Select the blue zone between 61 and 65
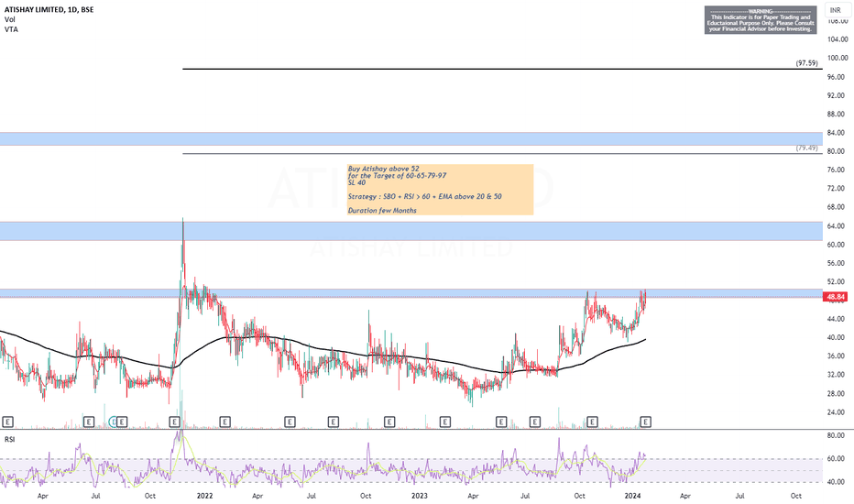Viewport: 854px width, 504px height. pyautogui.click(x=411, y=231)
